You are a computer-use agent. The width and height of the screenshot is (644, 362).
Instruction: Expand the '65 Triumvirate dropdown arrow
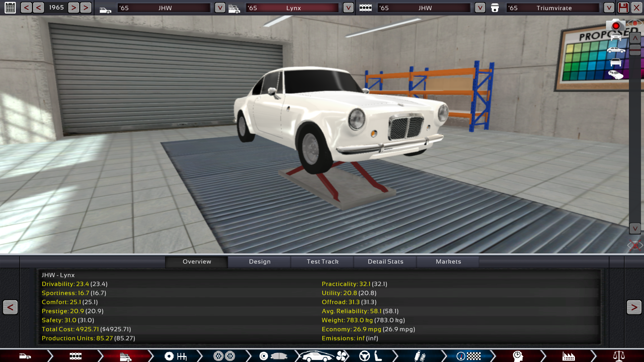click(x=609, y=8)
